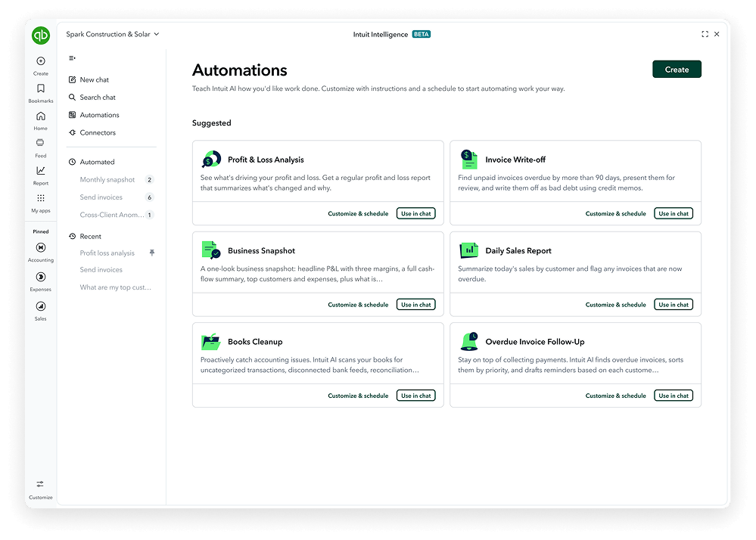Customize & schedule Overdue Invoice Follow-Up
756x540 pixels.
point(616,396)
